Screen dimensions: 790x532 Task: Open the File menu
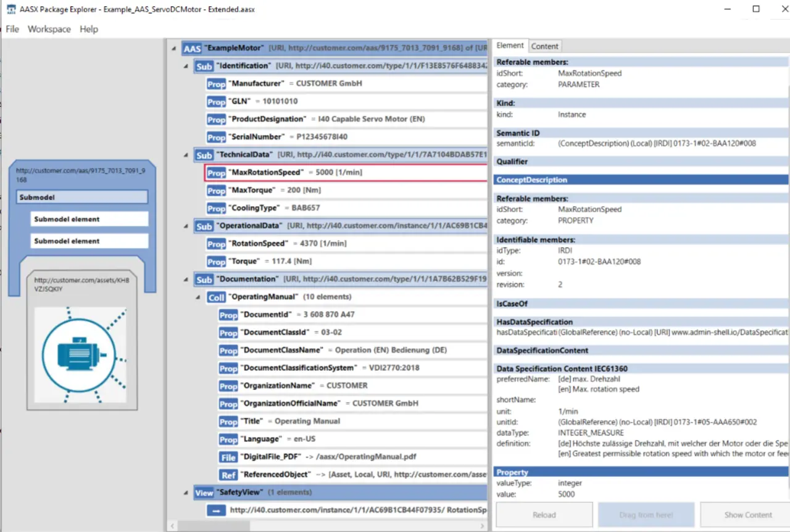[12, 29]
